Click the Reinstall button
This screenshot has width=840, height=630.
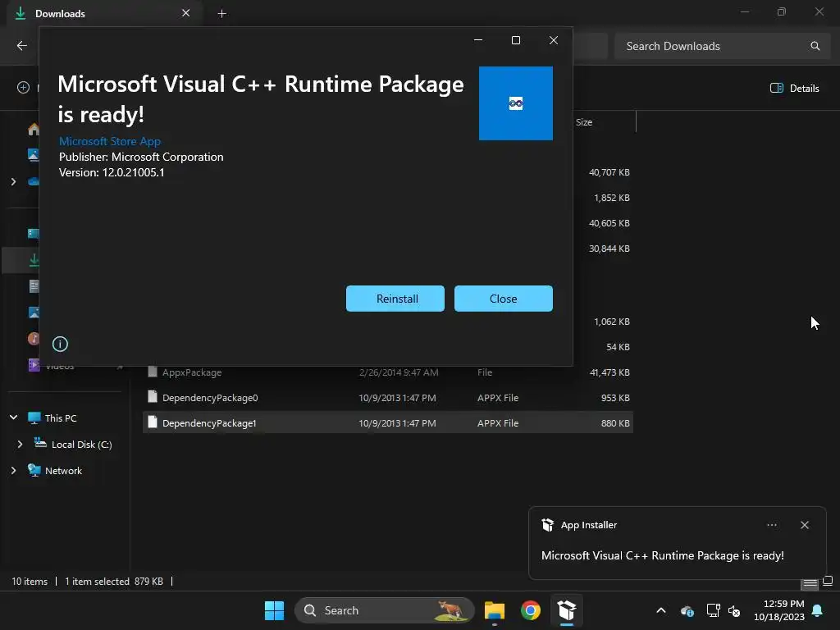[395, 299]
